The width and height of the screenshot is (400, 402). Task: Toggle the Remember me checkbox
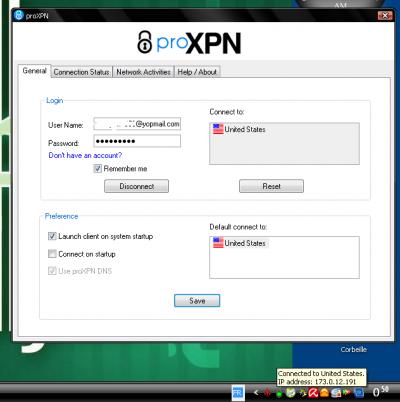click(97, 168)
